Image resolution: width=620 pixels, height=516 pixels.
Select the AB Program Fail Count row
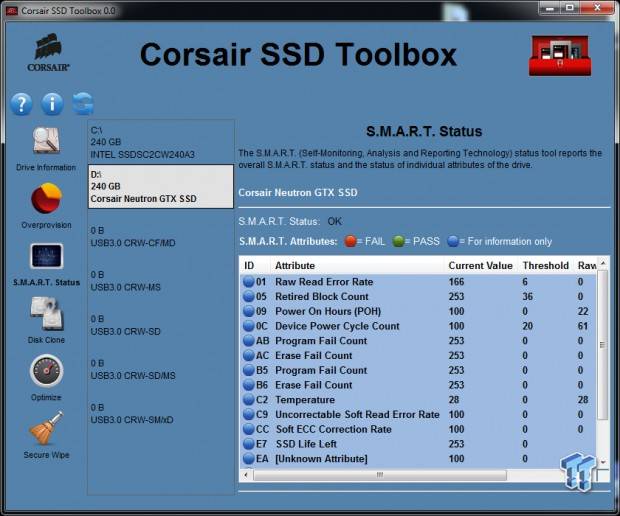(x=418, y=341)
